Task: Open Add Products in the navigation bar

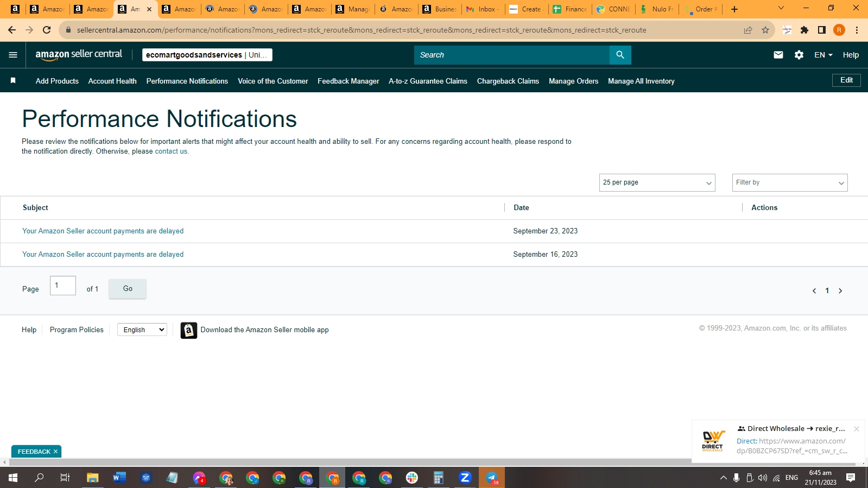Action: 57,81
